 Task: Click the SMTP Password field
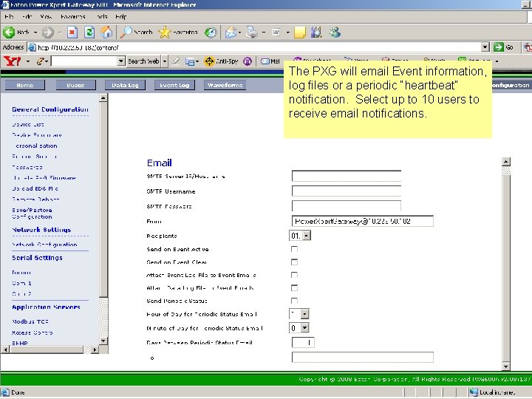pos(346,206)
